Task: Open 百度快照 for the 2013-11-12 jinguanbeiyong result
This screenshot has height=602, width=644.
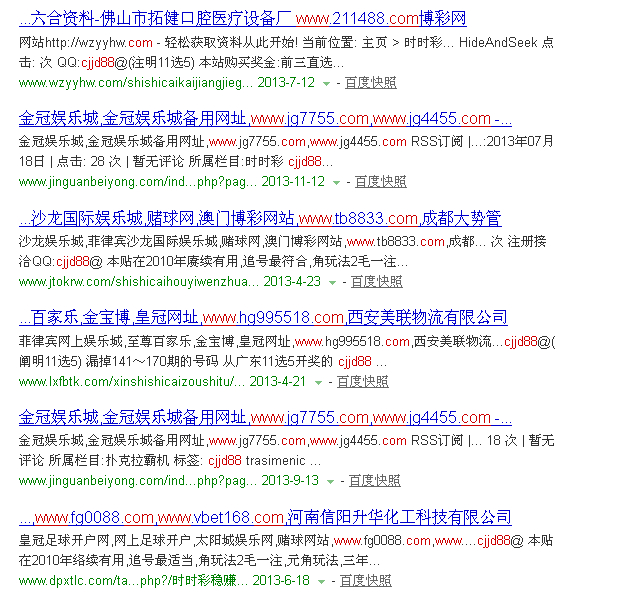Action: (x=381, y=182)
